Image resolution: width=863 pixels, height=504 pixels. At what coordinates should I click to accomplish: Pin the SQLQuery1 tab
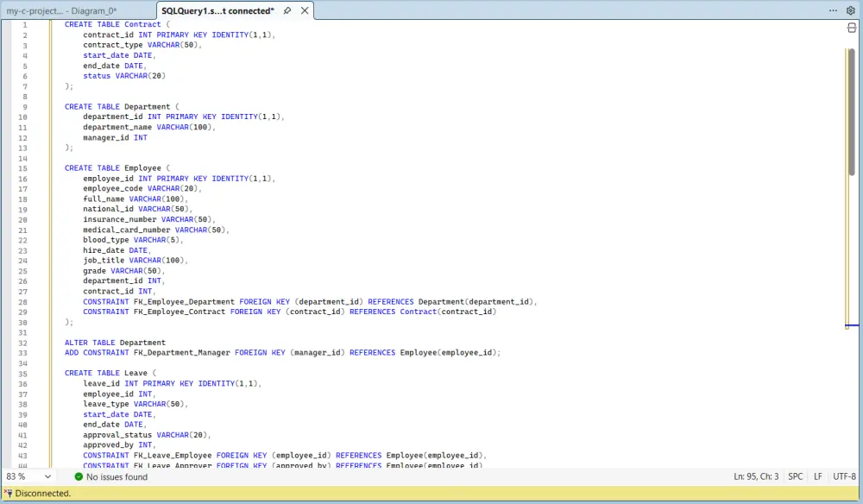coord(287,10)
